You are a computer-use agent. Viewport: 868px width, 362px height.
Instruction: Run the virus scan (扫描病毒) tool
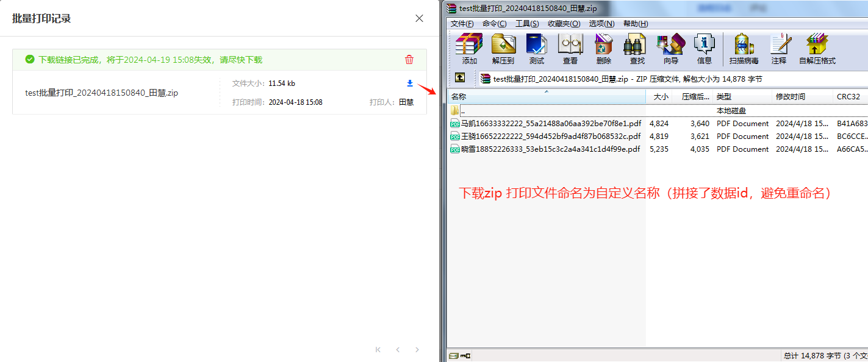pyautogui.click(x=744, y=49)
